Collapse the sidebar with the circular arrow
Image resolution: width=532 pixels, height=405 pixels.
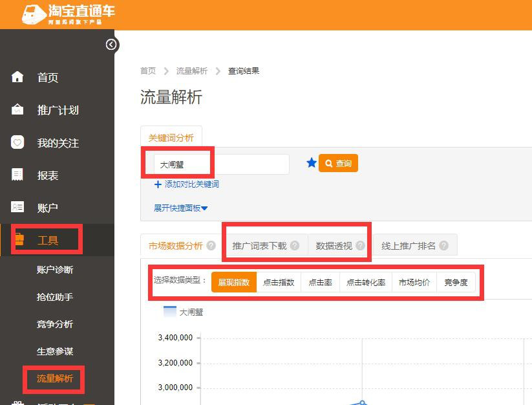pyautogui.click(x=111, y=45)
